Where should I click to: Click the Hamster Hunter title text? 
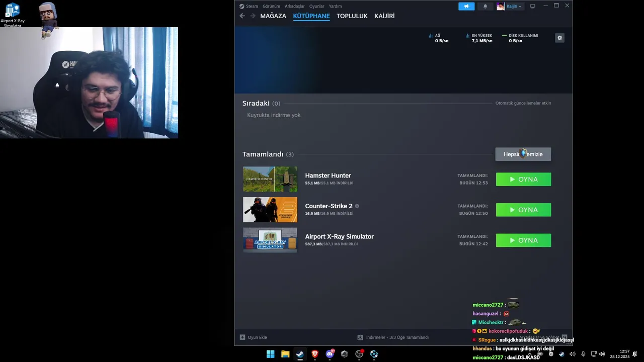pyautogui.click(x=328, y=175)
